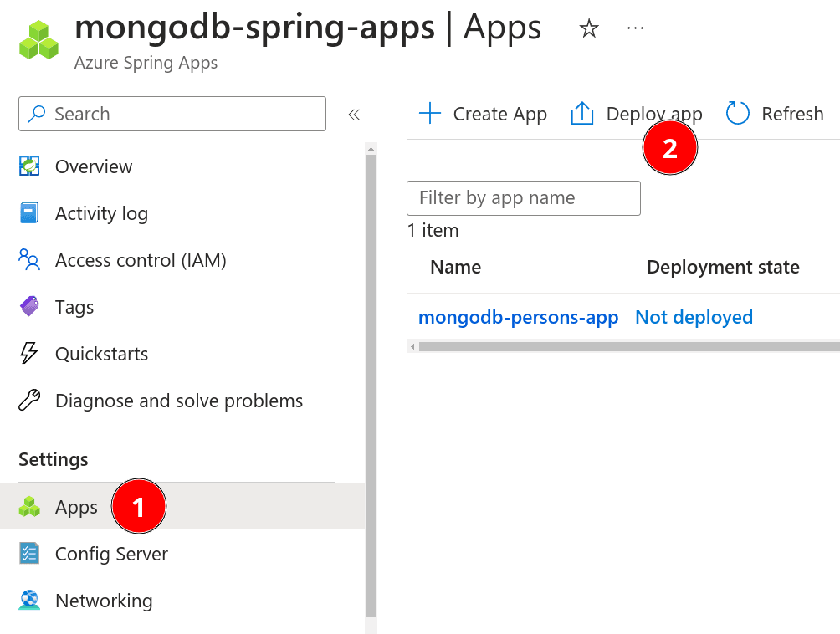Refresh the apps list
840x634 pixels.
click(775, 114)
